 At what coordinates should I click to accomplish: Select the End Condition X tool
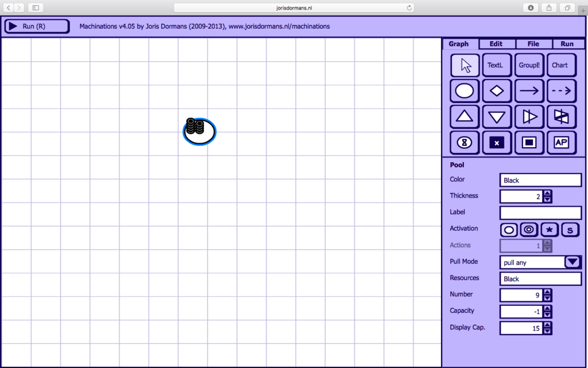[x=497, y=143]
